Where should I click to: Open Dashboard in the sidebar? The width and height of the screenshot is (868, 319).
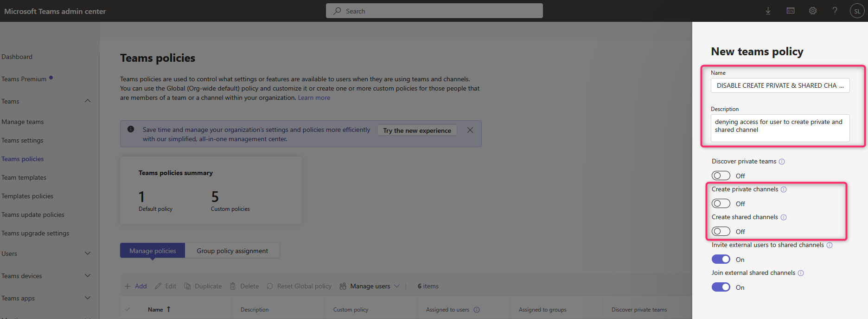(x=17, y=57)
